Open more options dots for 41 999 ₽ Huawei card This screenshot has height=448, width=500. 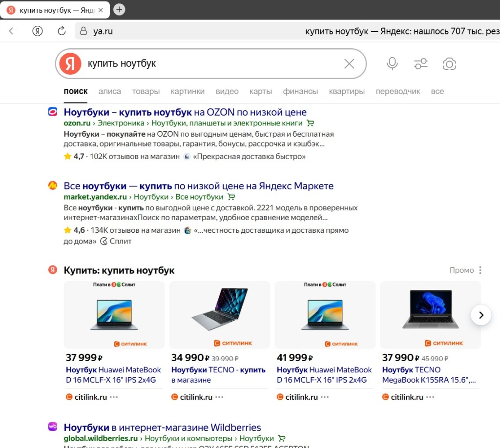tap(325, 397)
